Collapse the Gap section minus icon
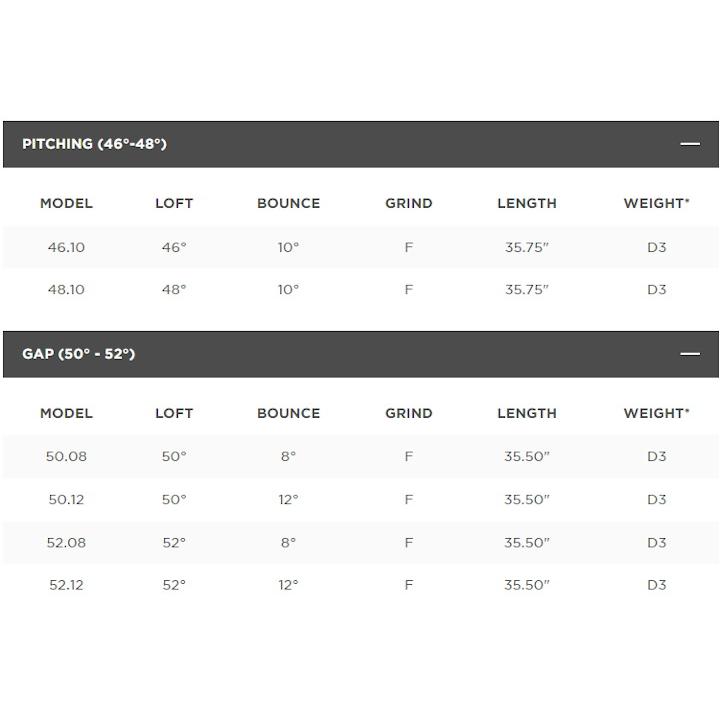The width and height of the screenshot is (720, 720). [x=690, y=354]
